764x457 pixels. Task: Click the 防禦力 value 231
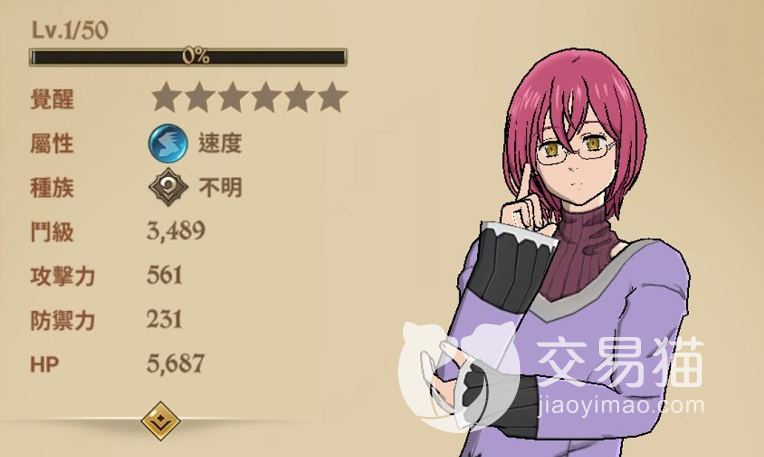165,319
